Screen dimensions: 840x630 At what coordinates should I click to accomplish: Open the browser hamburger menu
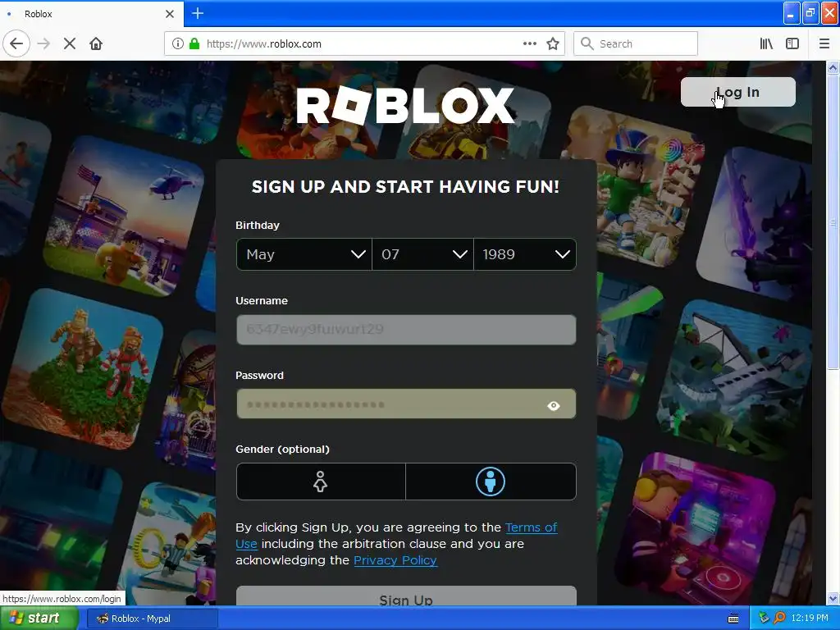pyautogui.click(x=824, y=43)
